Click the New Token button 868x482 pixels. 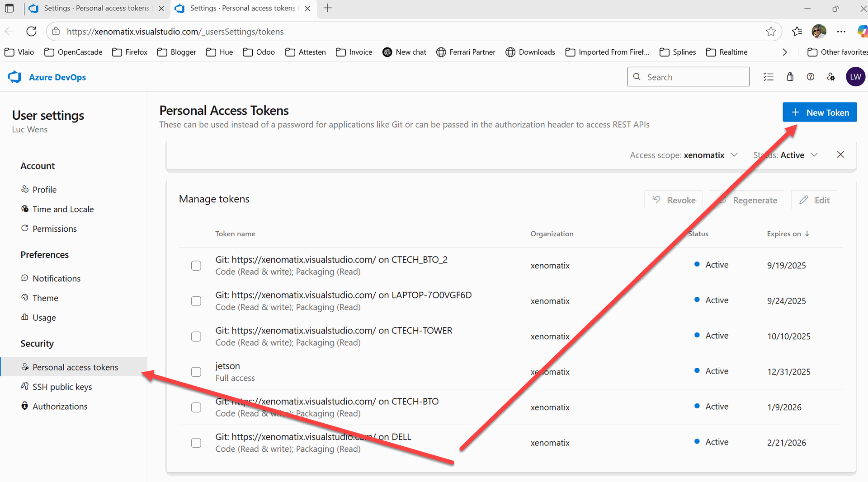(x=819, y=112)
